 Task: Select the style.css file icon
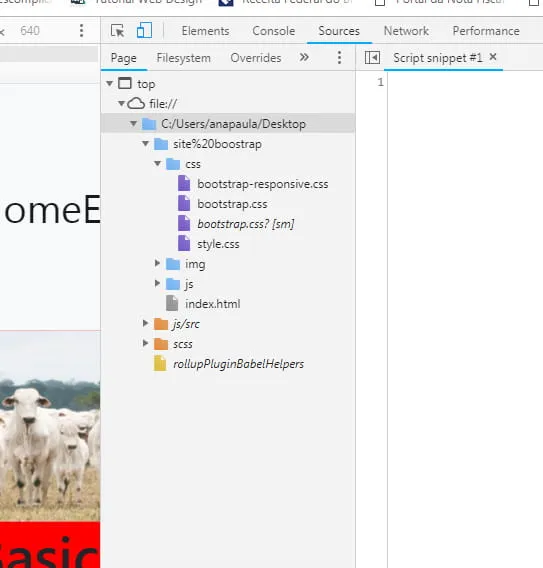pyautogui.click(x=184, y=243)
